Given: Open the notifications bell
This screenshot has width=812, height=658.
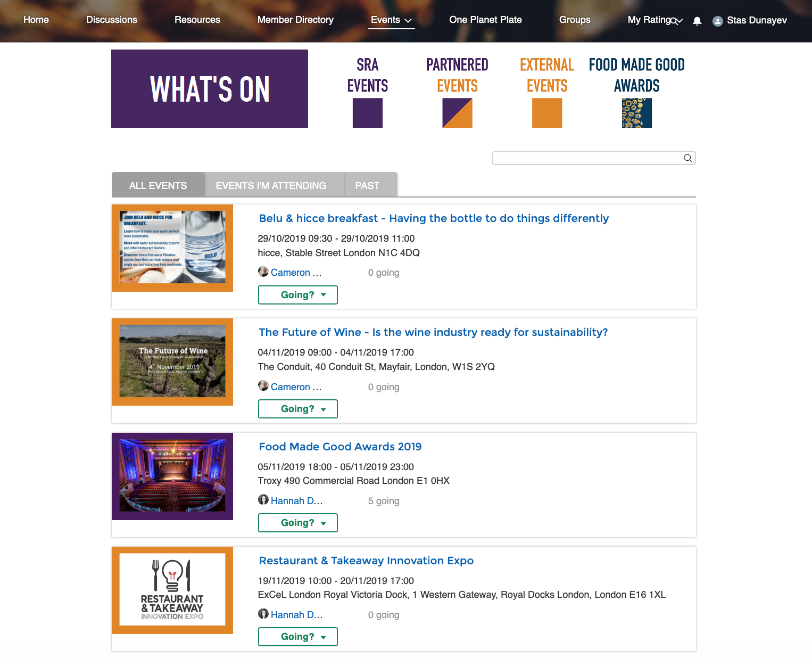Looking at the screenshot, I should (697, 21).
